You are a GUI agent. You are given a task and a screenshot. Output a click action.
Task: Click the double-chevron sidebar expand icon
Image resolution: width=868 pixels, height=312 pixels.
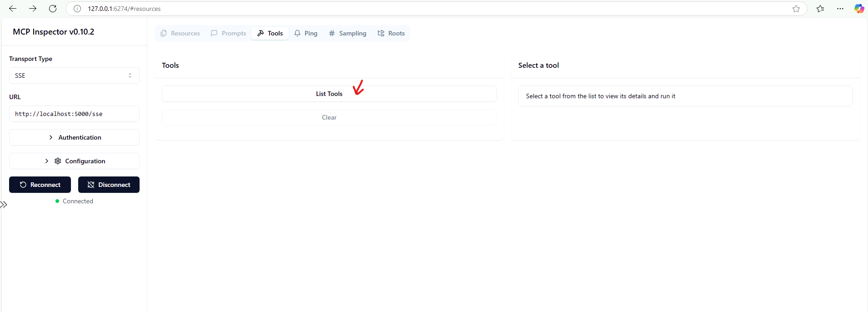pyautogui.click(x=4, y=205)
